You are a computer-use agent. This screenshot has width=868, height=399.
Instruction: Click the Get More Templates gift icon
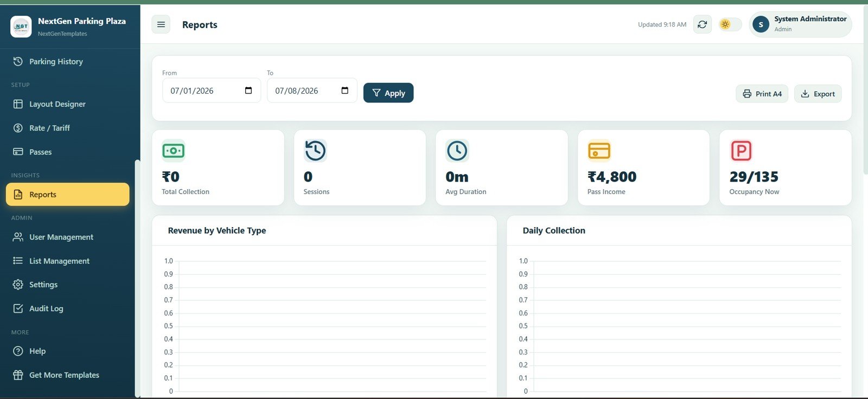click(18, 375)
